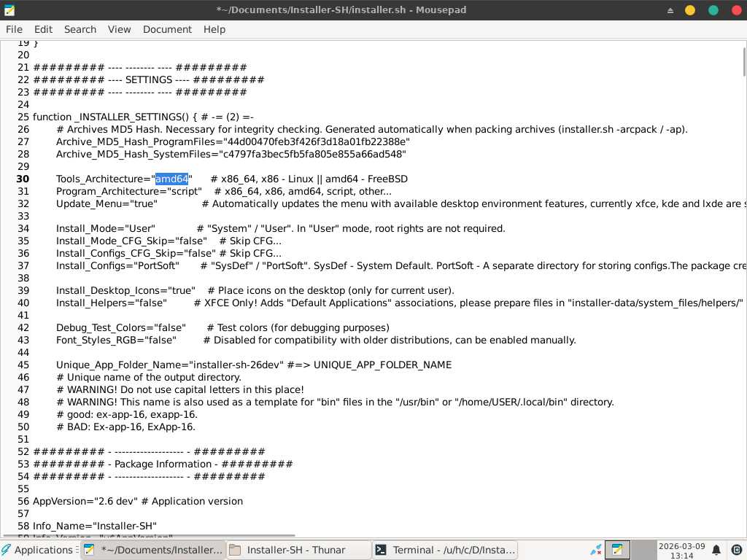Click "Font_Styles_RGB" on line 43
The image size is (747, 560).
(97, 340)
